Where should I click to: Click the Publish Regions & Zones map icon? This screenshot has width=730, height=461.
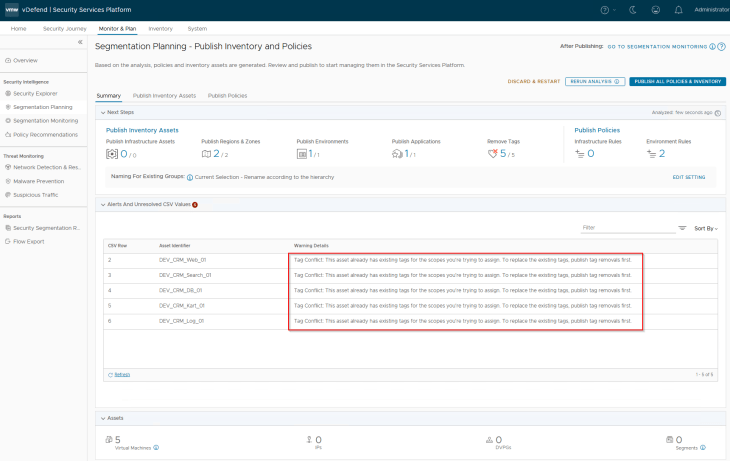(206, 154)
